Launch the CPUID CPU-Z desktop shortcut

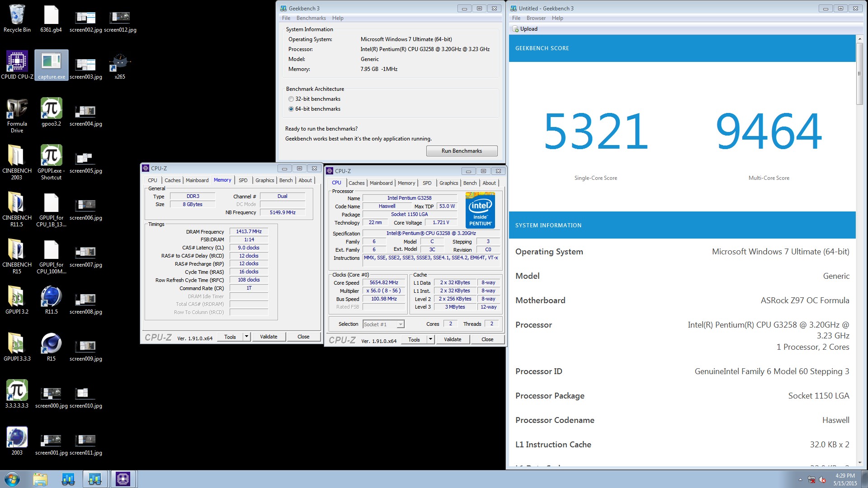pyautogui.click(x=17, y=66)
